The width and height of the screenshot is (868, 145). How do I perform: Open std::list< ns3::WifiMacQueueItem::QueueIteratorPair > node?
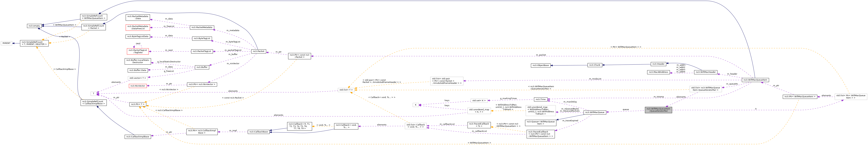[706, 89]
